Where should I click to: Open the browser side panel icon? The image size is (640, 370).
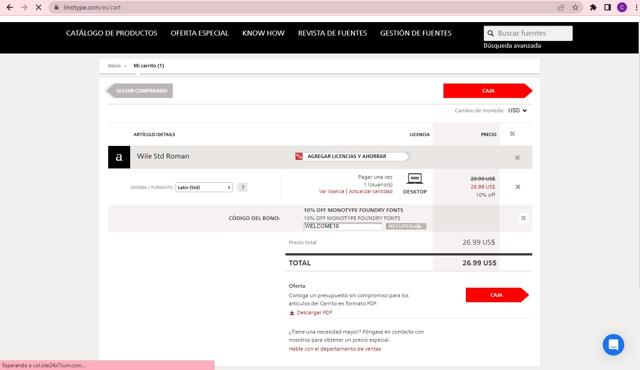point(607,7)
